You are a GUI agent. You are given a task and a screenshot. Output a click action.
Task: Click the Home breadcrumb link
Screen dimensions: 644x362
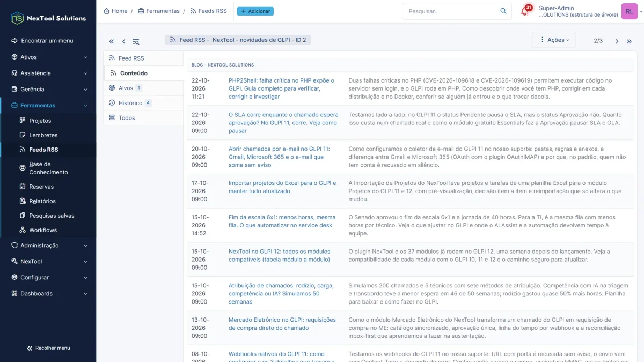[115, 11]
